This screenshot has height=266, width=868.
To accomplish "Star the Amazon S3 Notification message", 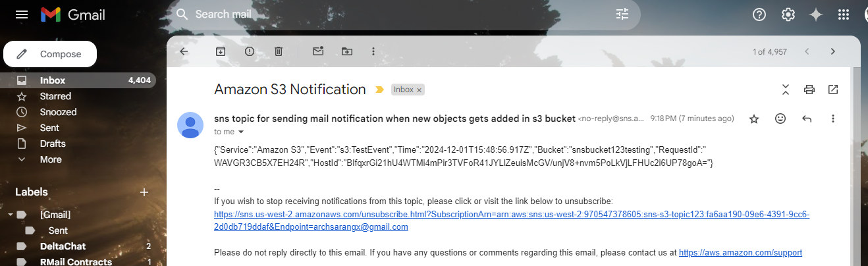I will click(754, 119).
